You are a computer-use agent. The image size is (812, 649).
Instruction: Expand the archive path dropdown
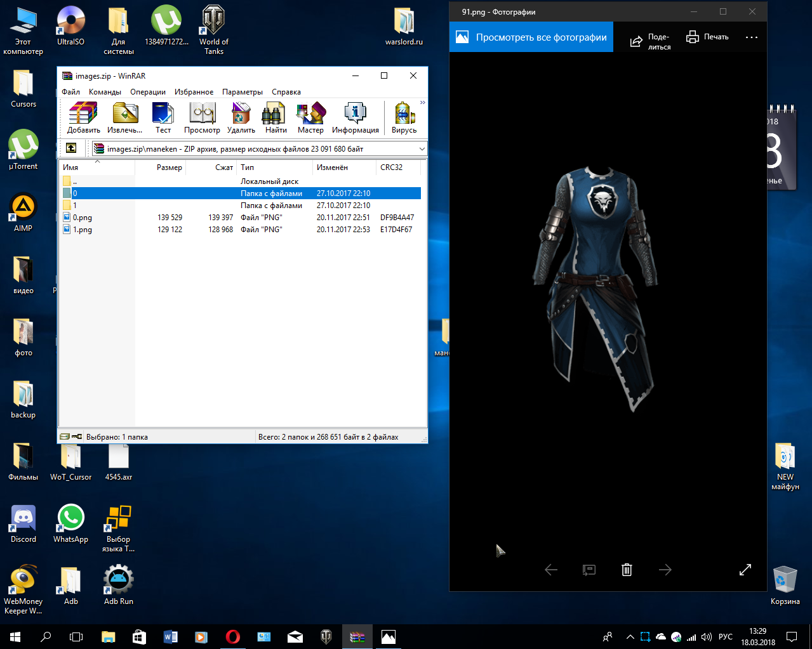[422, 149]
